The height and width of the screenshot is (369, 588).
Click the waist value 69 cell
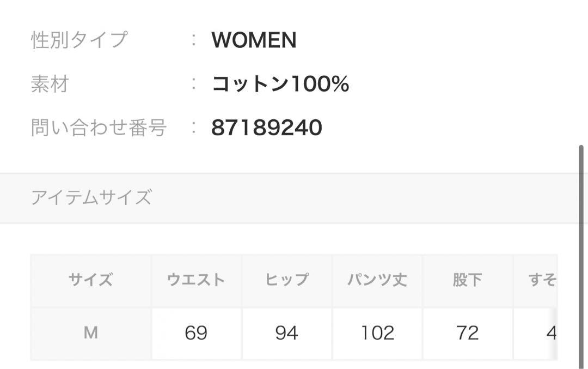(x=196, y=334)
